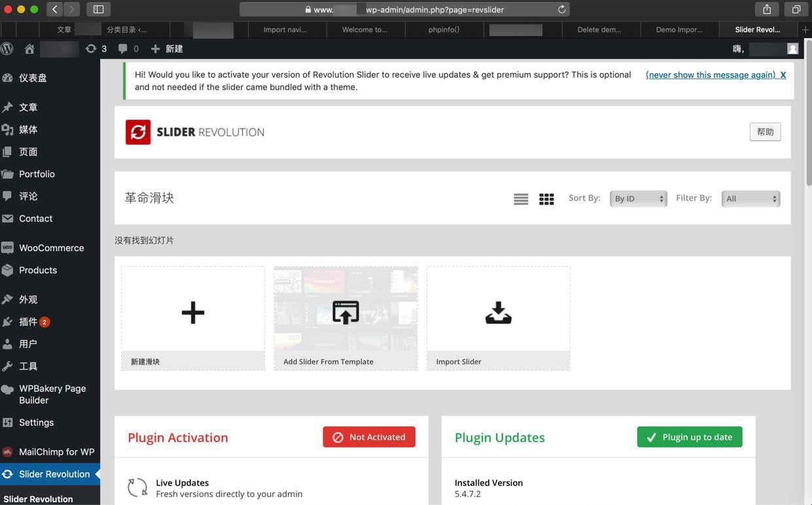Switch to grid view of sliders
Screen dimensions: 812x505
click(x=546, y=199)
